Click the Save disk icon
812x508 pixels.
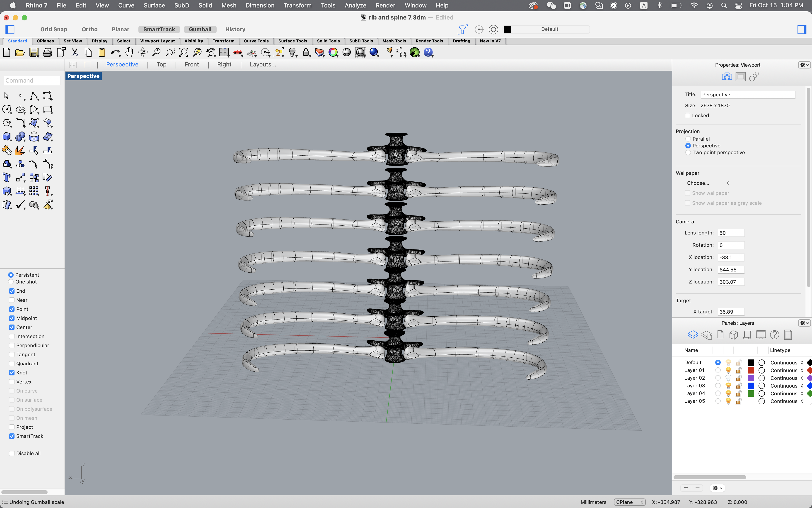point(34,52)
